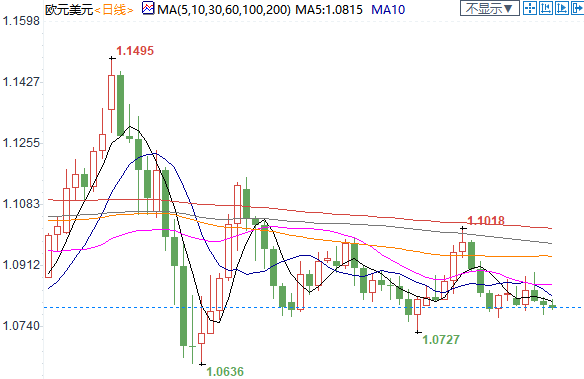Image resolution: width=584 pixels, height=379 pixels.
Task: Click the blue MA10 label
Action: (x=388, y=9)
